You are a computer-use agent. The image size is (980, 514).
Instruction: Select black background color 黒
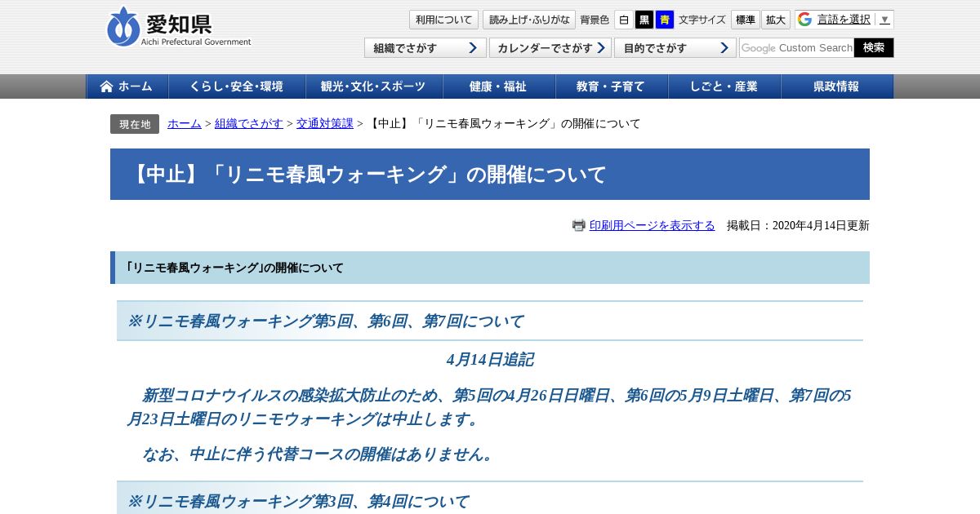(x=644, y=20)
